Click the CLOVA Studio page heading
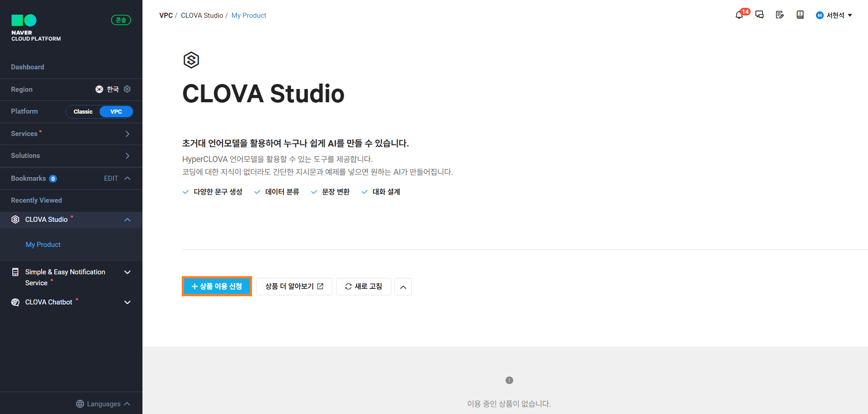This screenshot has height=414, width=868. coord(263,94)
